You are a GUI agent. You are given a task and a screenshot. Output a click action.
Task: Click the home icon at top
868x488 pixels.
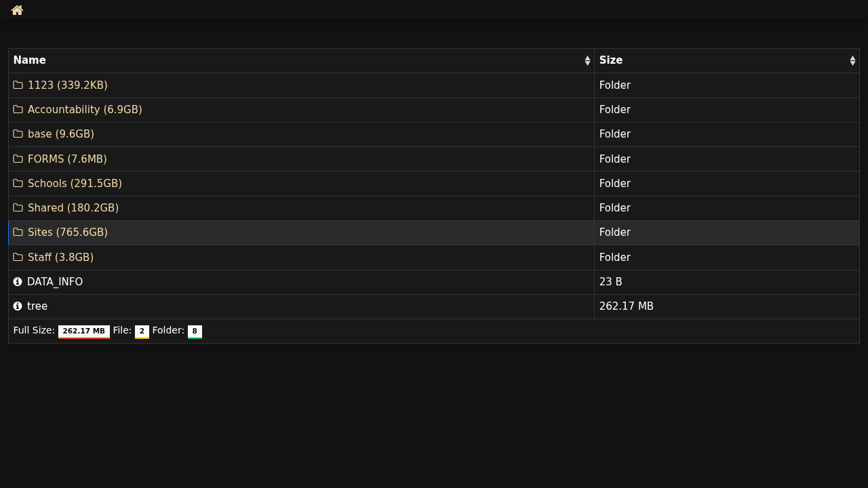17,10
